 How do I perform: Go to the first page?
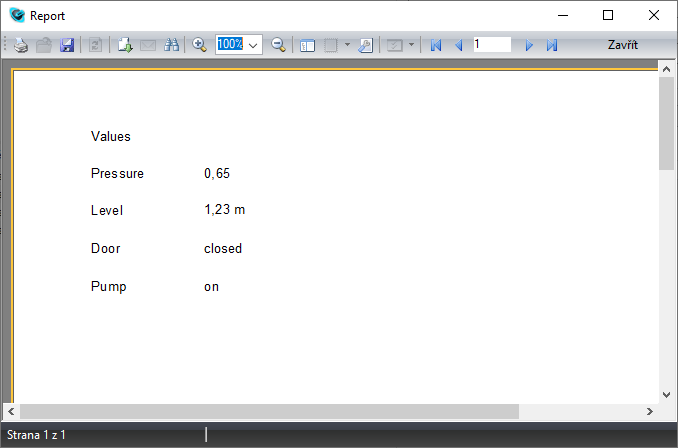436,45
